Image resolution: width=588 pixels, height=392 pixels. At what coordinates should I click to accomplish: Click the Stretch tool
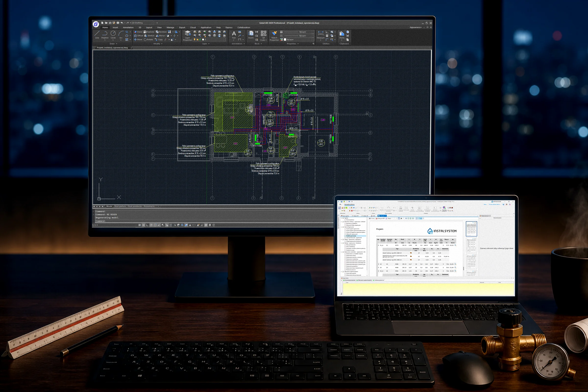pos(149,36)
